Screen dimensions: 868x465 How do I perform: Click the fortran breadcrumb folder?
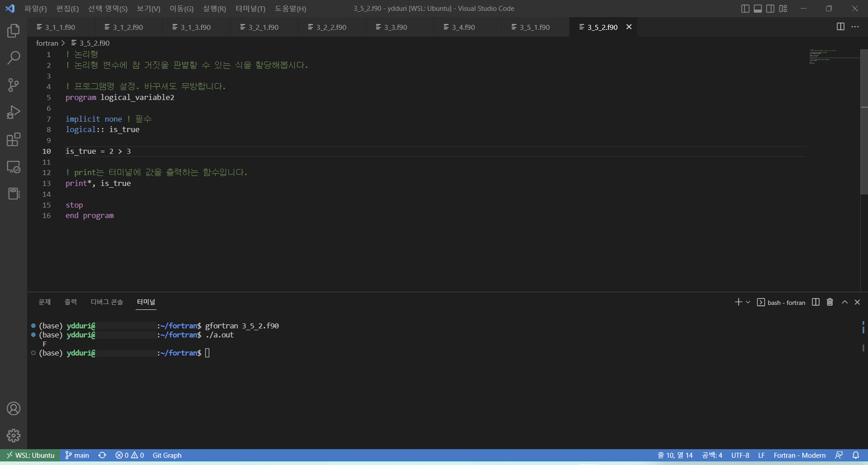[x=47, y=43]
